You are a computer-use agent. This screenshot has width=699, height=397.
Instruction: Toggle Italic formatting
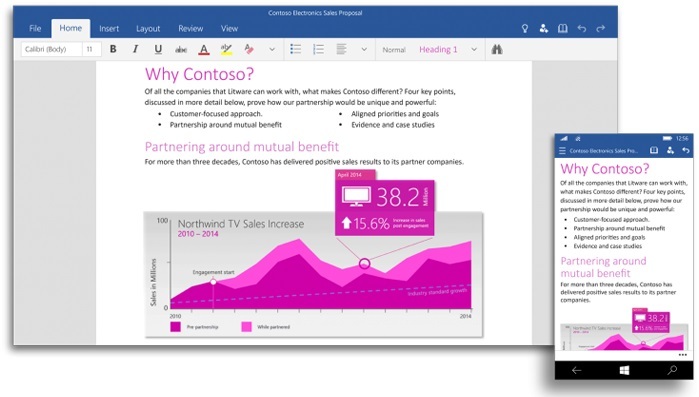coord(136,49)
